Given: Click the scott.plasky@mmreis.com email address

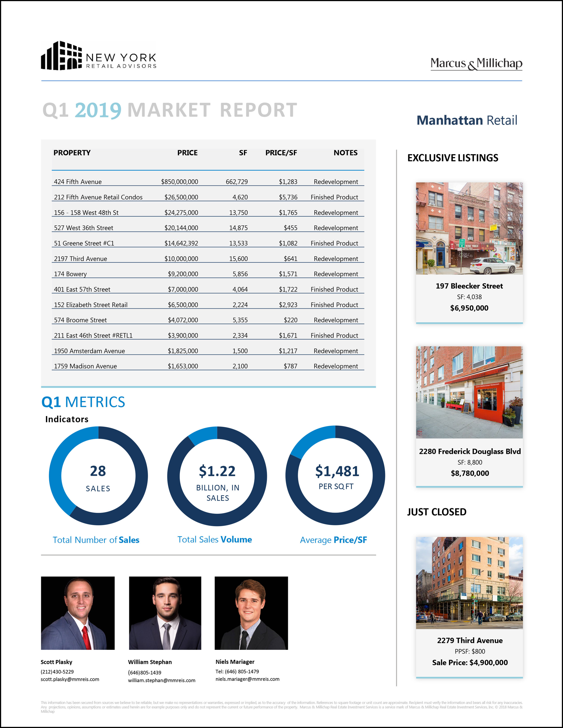Looking at the screenshot, I should [x=70, y=679].
